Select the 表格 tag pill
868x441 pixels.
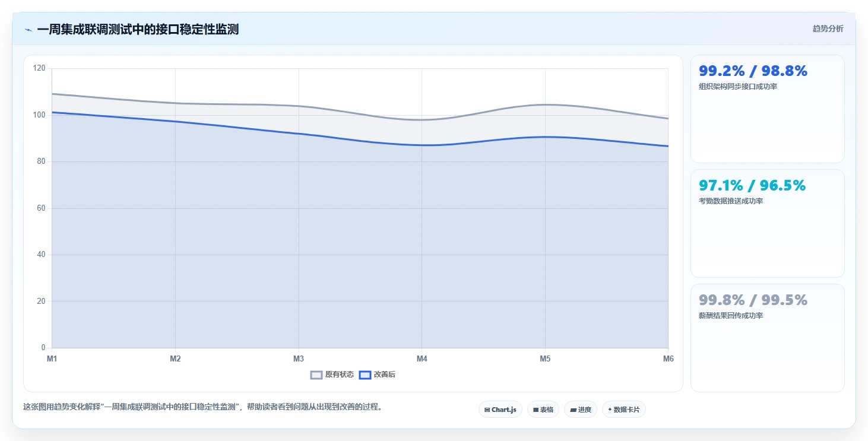click(543, 410)
